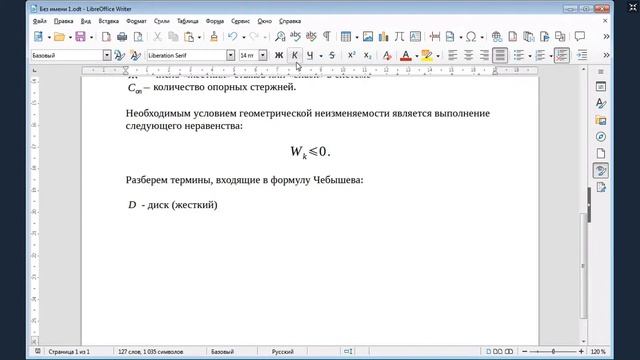This screenshot has height=360, width=640.
Task: Open the Файл menu
Action: point(40,21)
